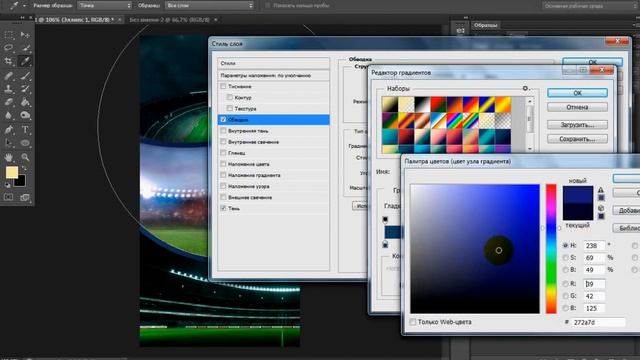Select the Crop tool
Screen dimensions: 640x360
point(9,61)
